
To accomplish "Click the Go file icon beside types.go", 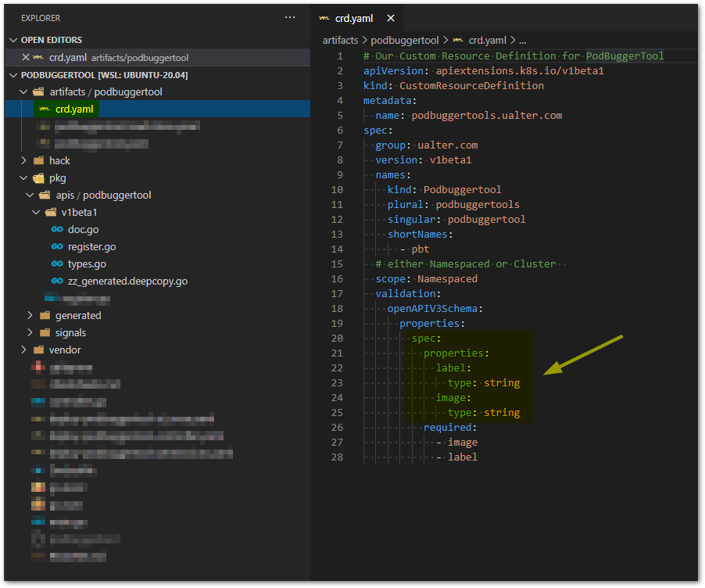I will 57,264.
